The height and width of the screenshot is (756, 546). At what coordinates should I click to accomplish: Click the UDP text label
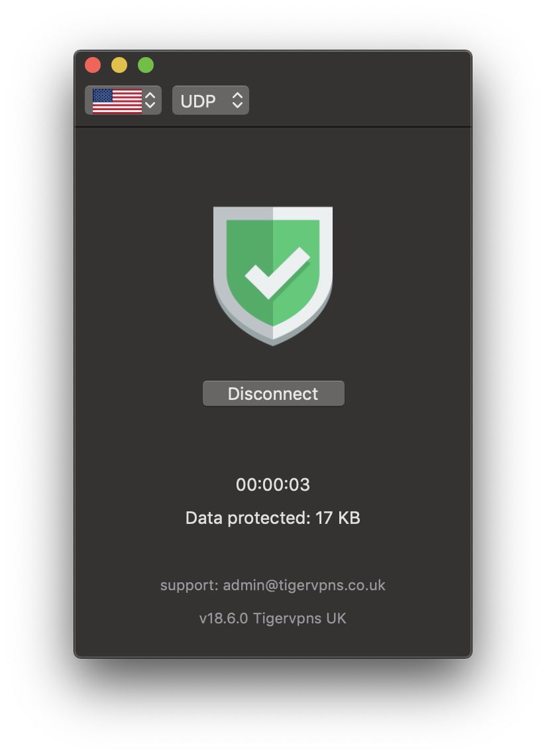click(x=198, y=101)
